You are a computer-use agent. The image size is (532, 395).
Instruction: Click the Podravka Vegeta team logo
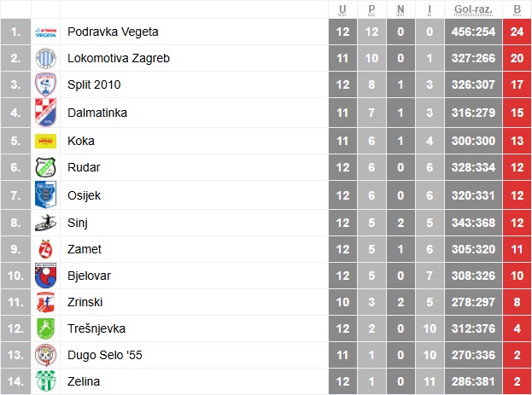pyautogui.click(x=45, y=32)
